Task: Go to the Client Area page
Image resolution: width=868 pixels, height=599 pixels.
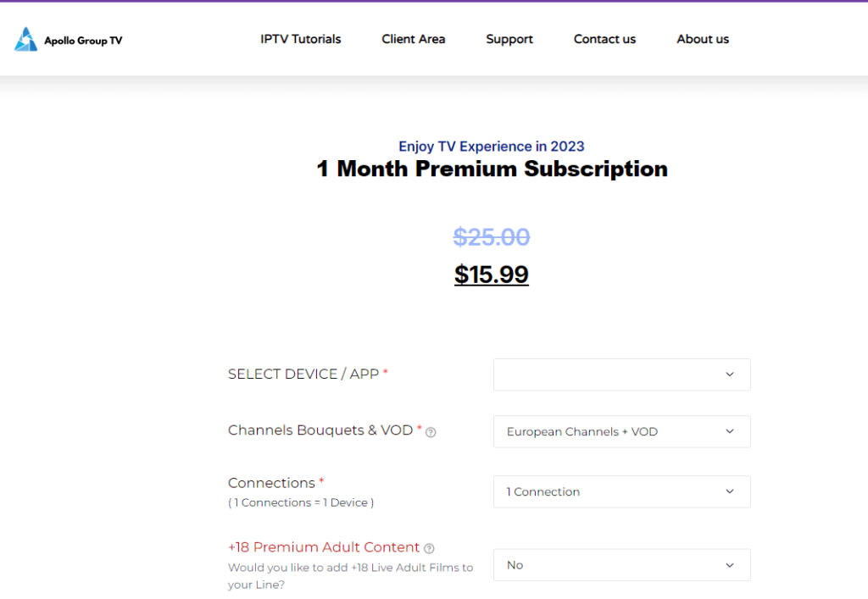Action: pyautogui.click(x=413, y=39)
